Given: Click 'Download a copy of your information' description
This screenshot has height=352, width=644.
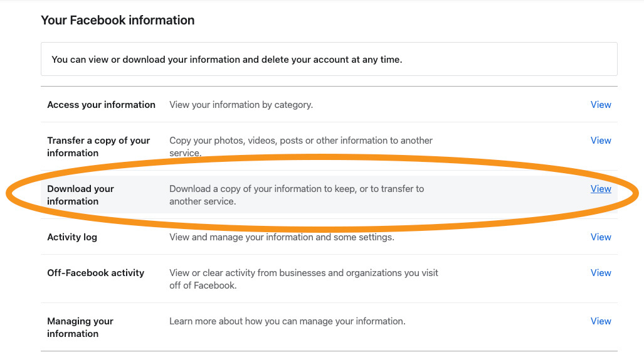Looking at the screenshot, I should click(297, 189).
